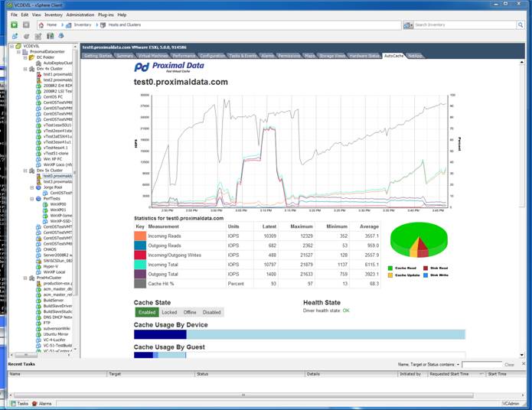Click the Hosts and Clusters breadcrumb icon
This screenshot has width=532, height=410.
coord(103,25)
